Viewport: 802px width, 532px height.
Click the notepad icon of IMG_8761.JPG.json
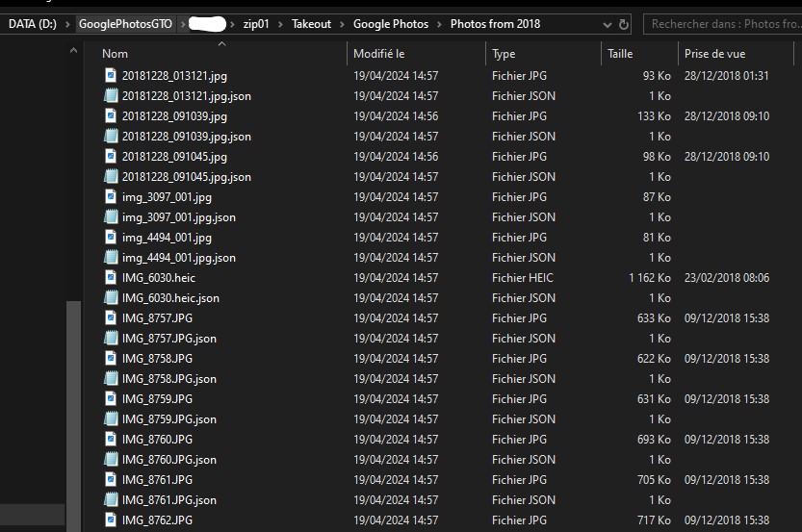[x=111, y=499]
